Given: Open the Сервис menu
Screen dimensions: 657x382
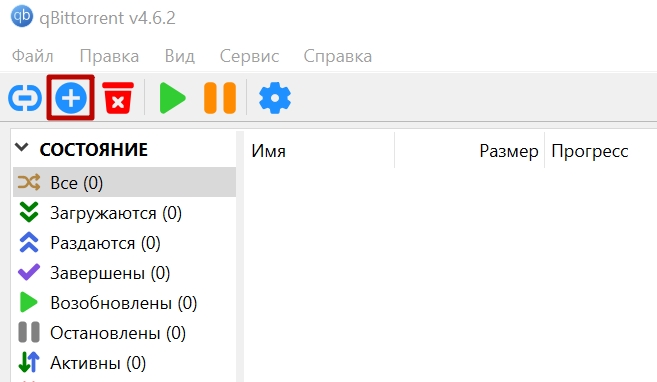Looking at the screenshot, I should tap(249, 56).
